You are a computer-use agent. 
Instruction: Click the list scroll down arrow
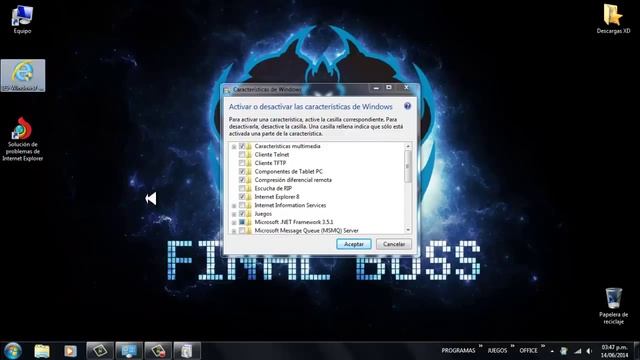408,230
